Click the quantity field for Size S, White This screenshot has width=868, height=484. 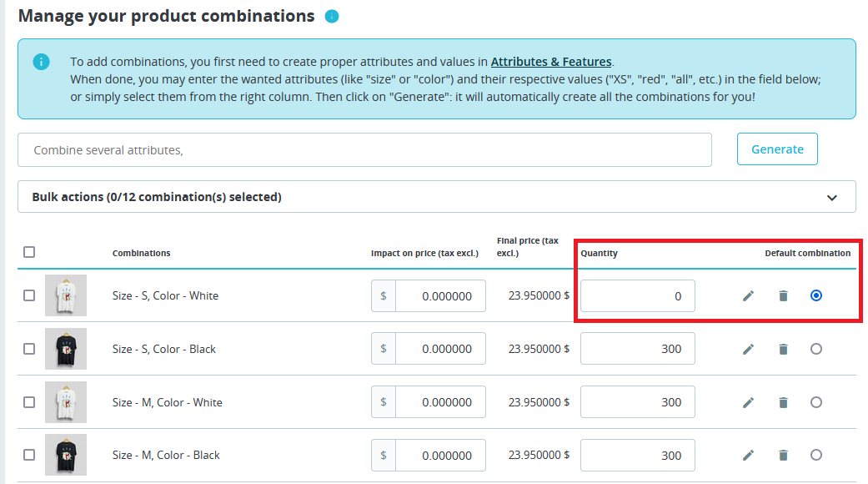point(638,296)
